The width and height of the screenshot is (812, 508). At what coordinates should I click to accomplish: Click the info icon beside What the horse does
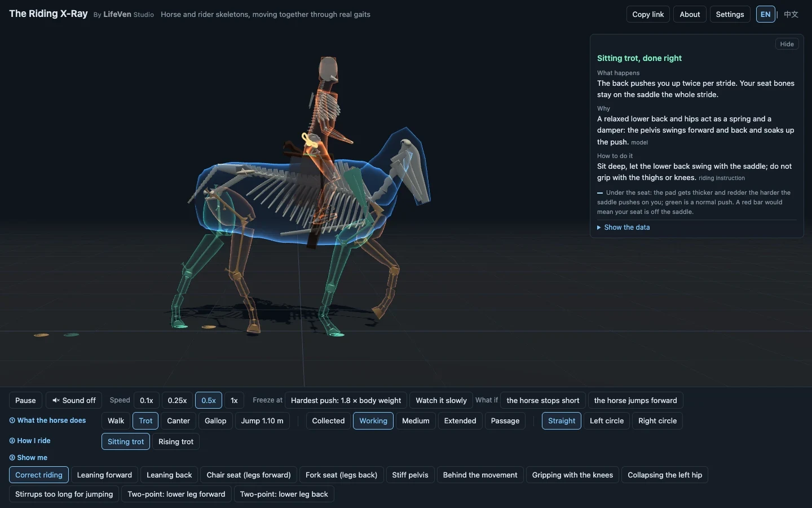click(12, 421)
